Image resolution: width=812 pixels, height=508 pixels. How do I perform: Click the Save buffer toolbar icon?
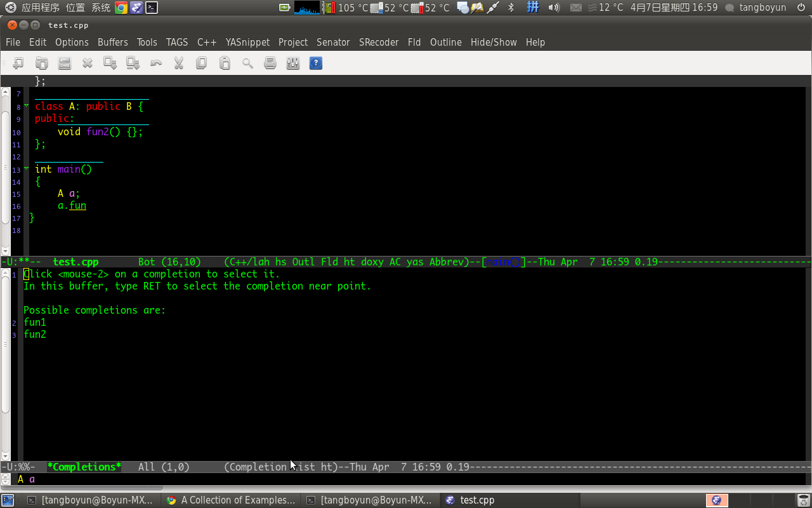(x=110, y=63)
